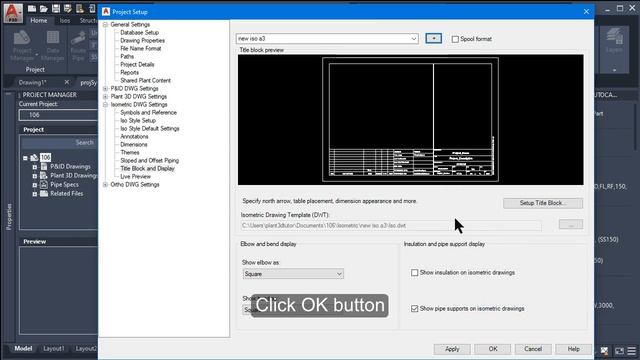Click the Save disk icon in quick access toolbar

click(56, 9)
